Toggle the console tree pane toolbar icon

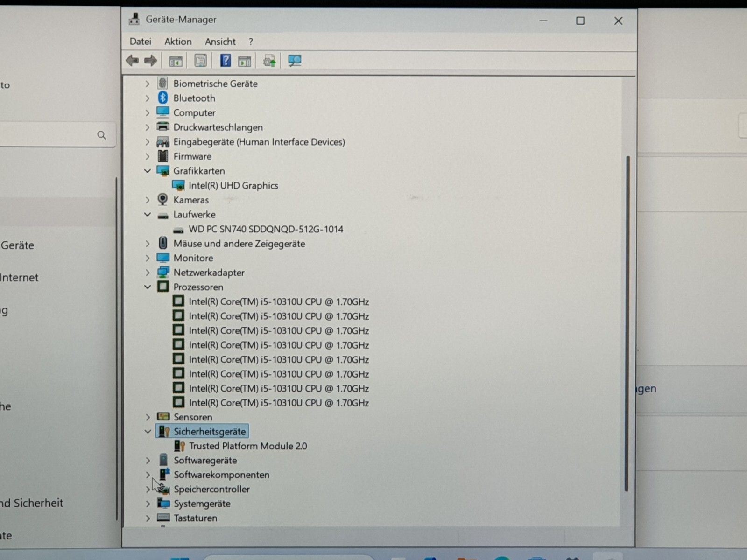[x=176, y=61]
